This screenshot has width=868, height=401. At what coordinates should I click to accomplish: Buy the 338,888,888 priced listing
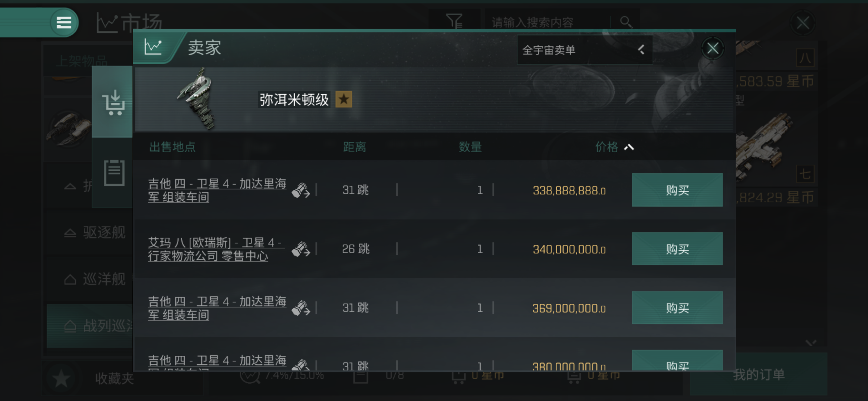coord(677,190)
